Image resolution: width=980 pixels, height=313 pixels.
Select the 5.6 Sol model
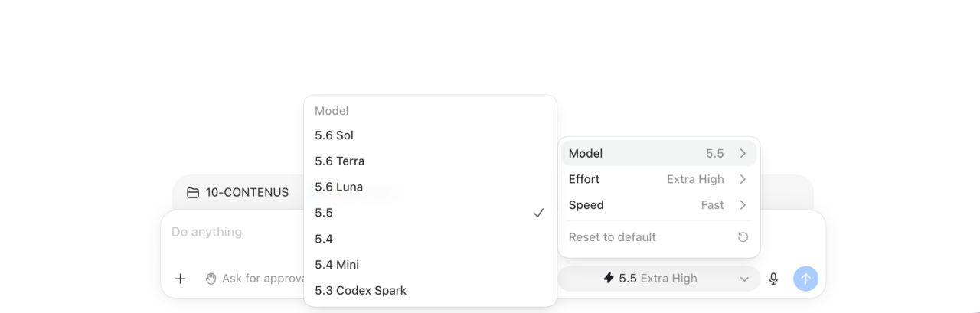click(430, 135)
